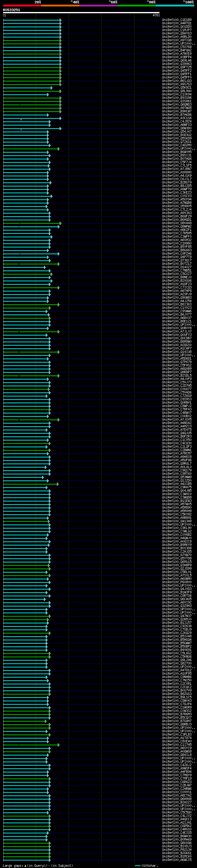Select the UniRef100_B9HCW7 label
Viewport: 197px width, 868px height.
coord(177,111)
